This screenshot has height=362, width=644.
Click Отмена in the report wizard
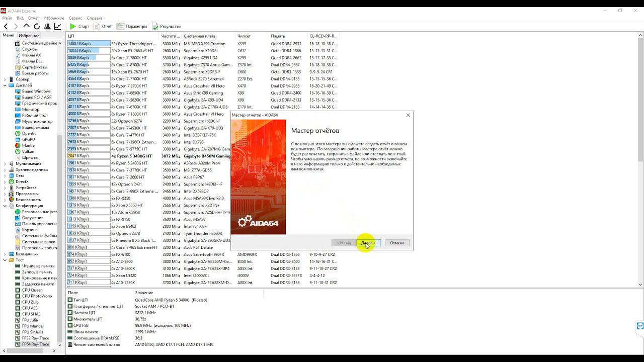(x=397, y=243)
